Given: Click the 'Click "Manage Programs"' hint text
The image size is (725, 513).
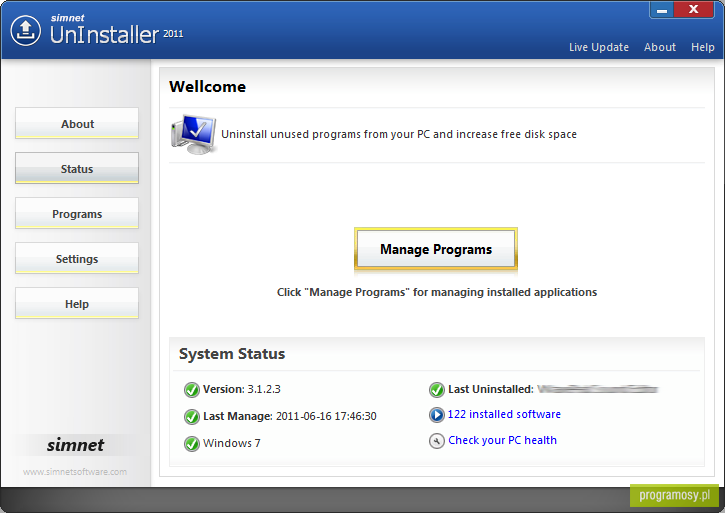Looking at the screenshot, I should 437,292.
